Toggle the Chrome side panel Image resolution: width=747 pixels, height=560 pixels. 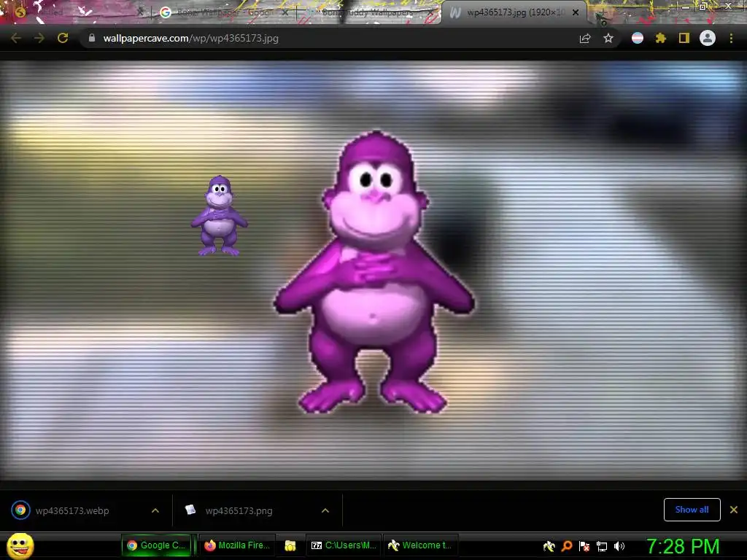pyautogui.click(x=684, y=38)
